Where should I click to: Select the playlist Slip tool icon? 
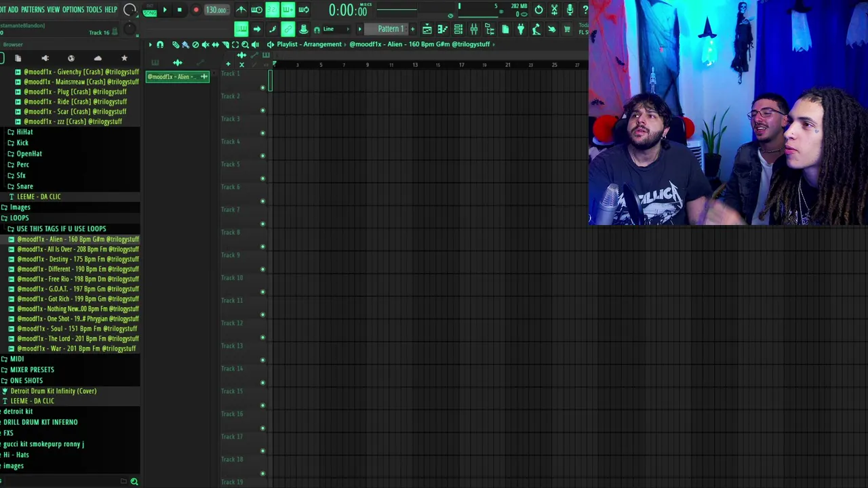pyautogui.click(x=216, y=45)
